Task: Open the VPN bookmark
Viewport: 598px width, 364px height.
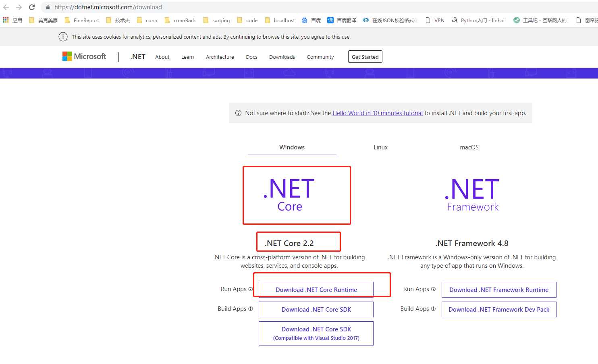Action: tap(435, 20)
